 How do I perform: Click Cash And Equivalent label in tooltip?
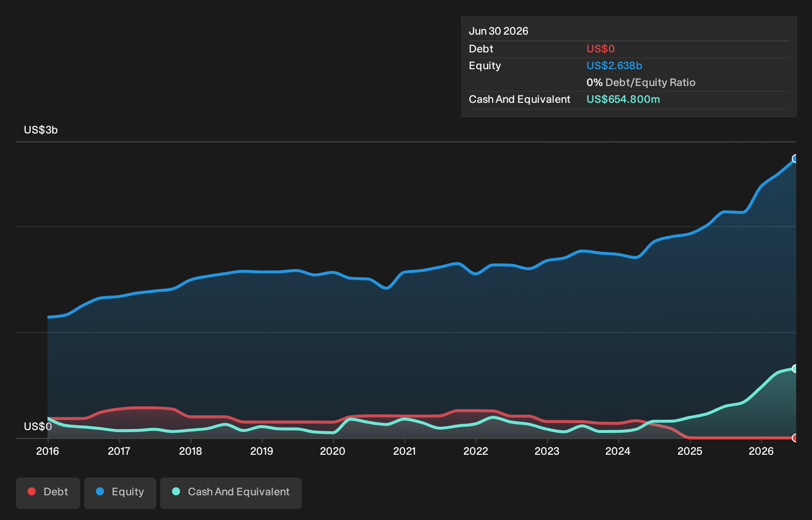[520, 99]
